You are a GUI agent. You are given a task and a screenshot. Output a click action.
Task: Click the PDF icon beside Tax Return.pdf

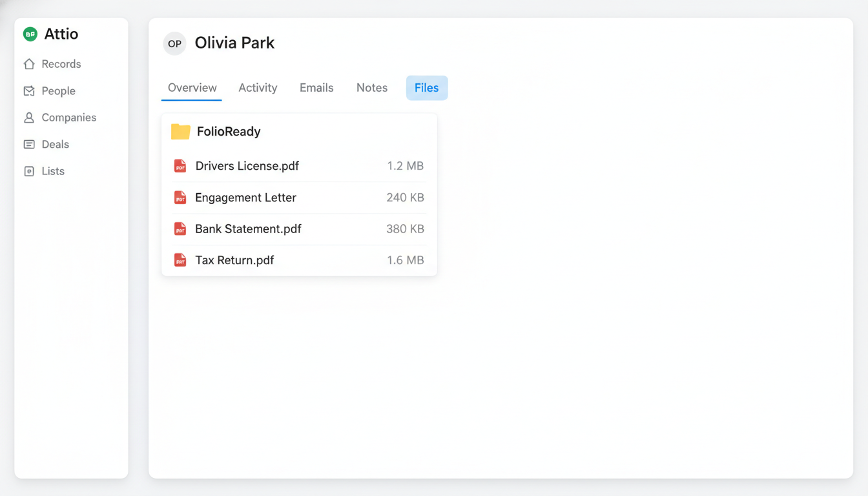click(180, 260)
